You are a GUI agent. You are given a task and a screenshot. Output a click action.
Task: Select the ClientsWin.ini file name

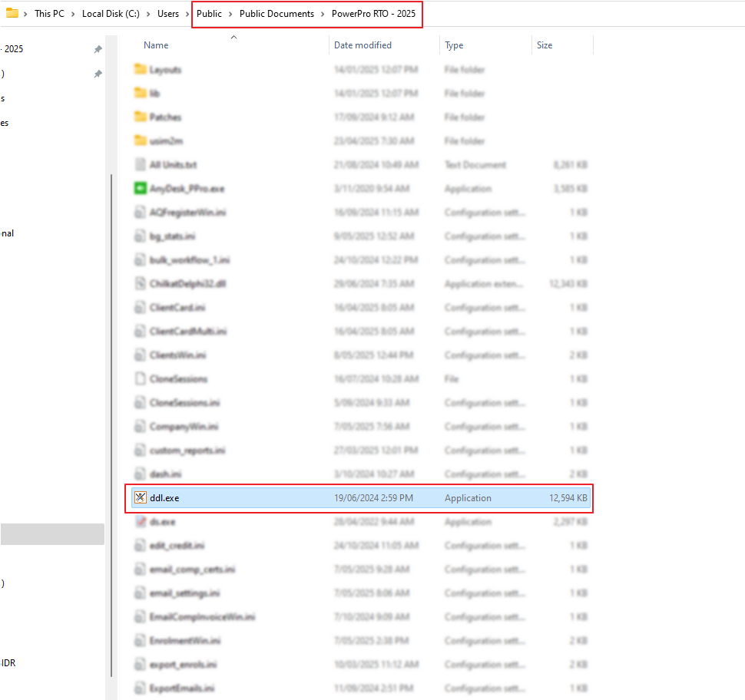(177, 355)
